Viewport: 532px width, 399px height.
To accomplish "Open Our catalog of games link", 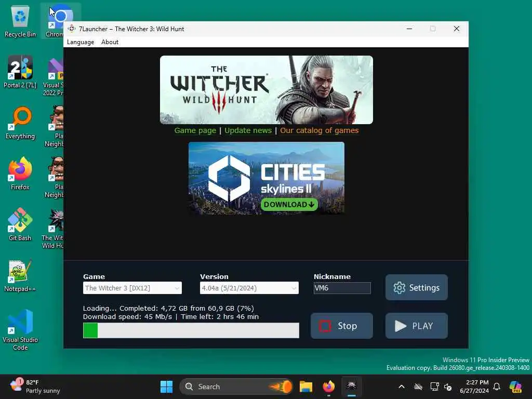I will [x=320, y=130].
